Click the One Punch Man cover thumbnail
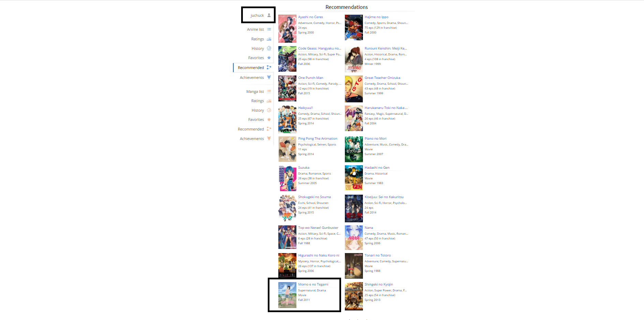Image resolution: width=644 pixels, height=320 pixels. tap(287, 88)
